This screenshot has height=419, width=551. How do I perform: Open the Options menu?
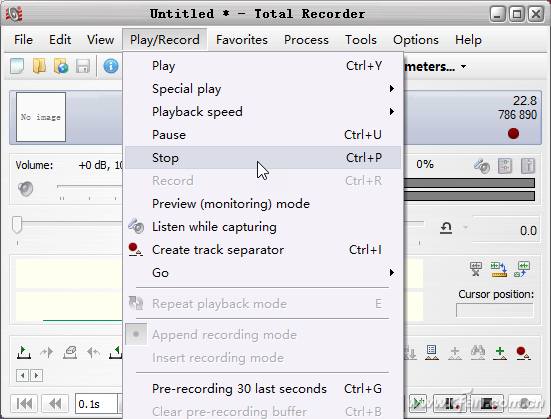tap(416, 40)
